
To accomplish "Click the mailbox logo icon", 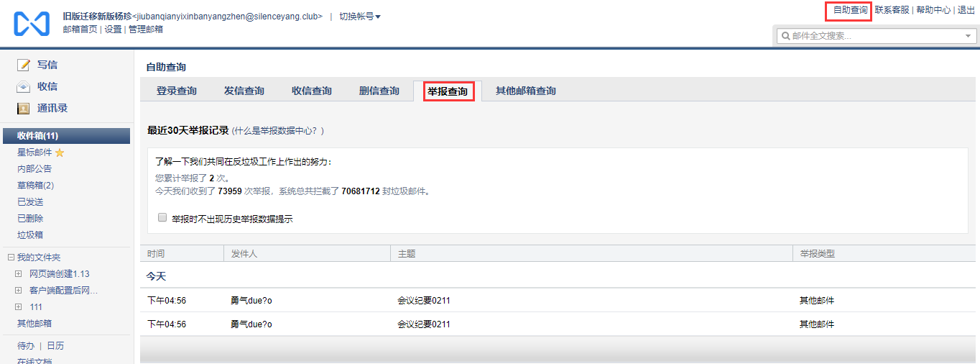I will click(x=32, y=24).
